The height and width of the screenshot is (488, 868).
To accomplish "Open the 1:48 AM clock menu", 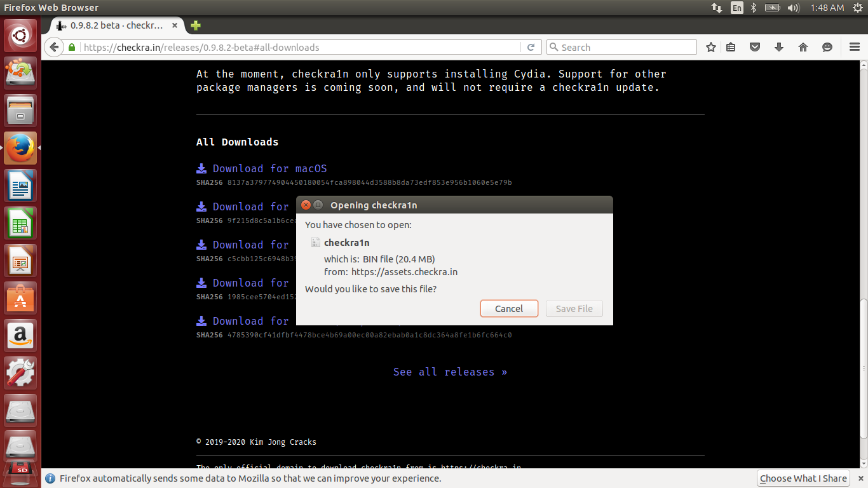I will [x=827, y=8].
